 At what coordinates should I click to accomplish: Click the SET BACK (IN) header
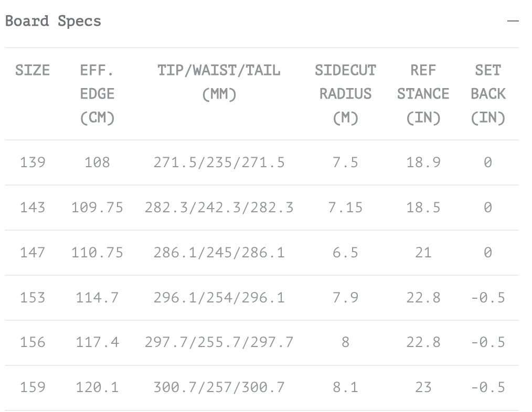(x=488, y=94)
